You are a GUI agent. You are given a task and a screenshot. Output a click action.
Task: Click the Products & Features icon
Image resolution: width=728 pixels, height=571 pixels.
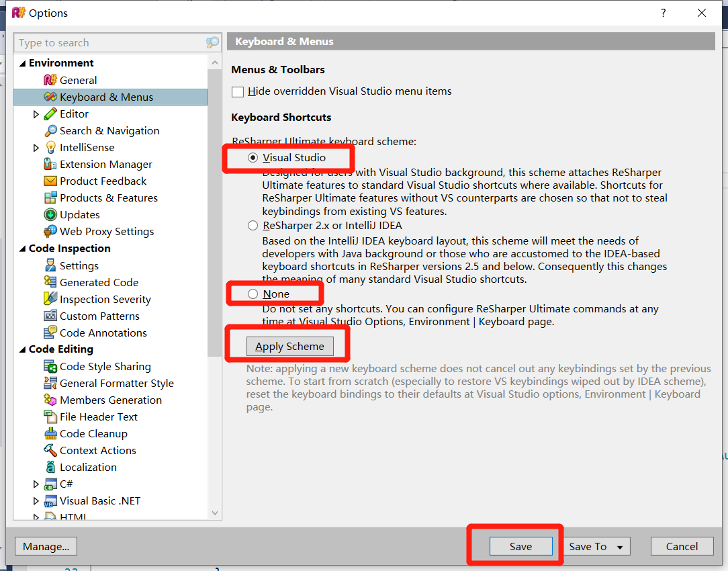coord(50,197)
